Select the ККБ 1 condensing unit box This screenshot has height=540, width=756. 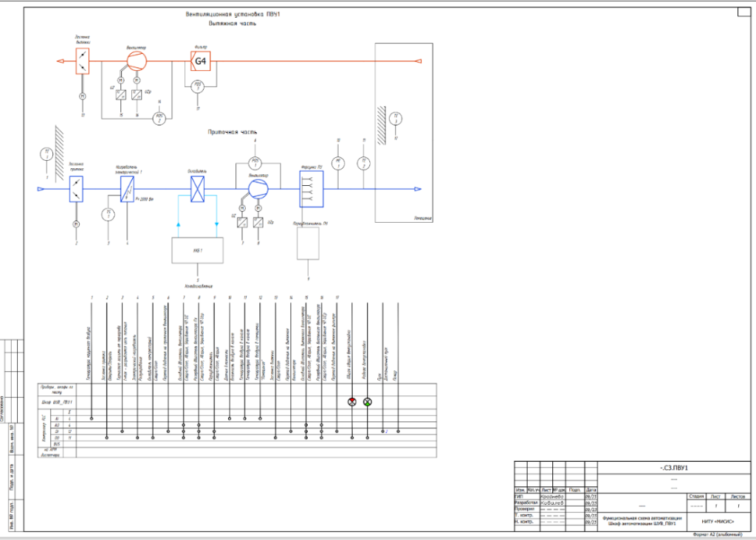pos(197,251)
